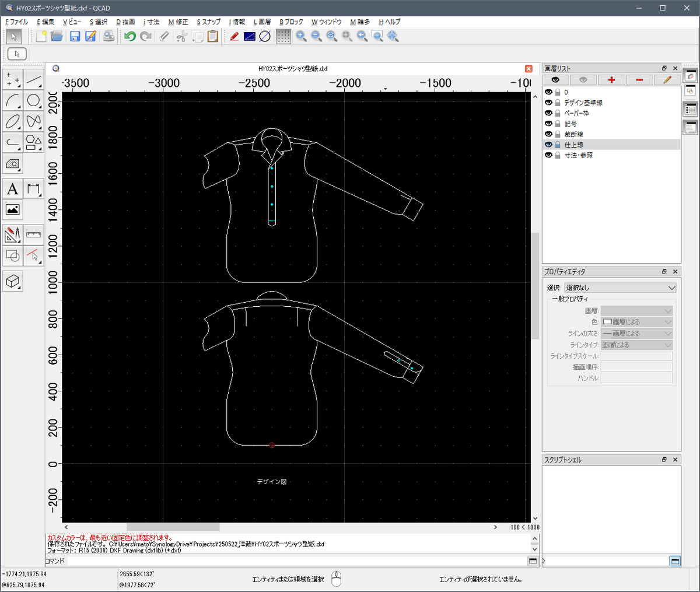Click the Zoom Out magnifier

click(316, 36)
